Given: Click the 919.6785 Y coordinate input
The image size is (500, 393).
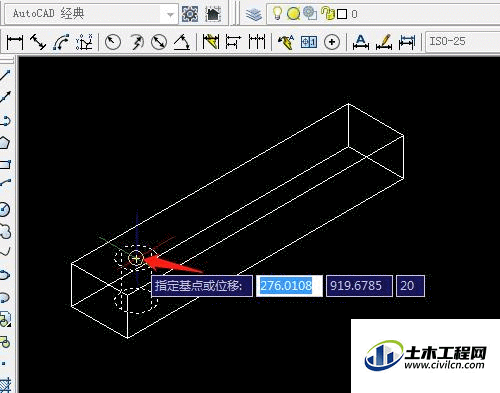Looking at the screenshot, I should point(359,286).
